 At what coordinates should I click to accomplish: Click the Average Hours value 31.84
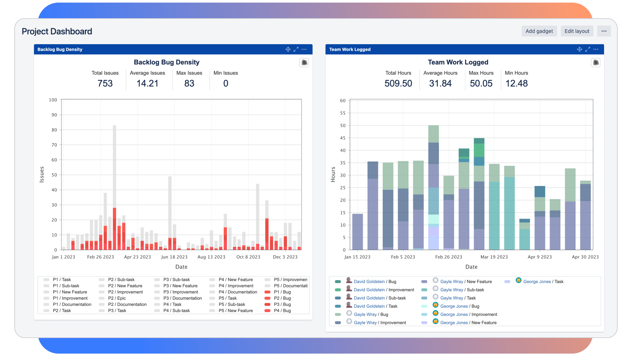(x=440, y=84)
